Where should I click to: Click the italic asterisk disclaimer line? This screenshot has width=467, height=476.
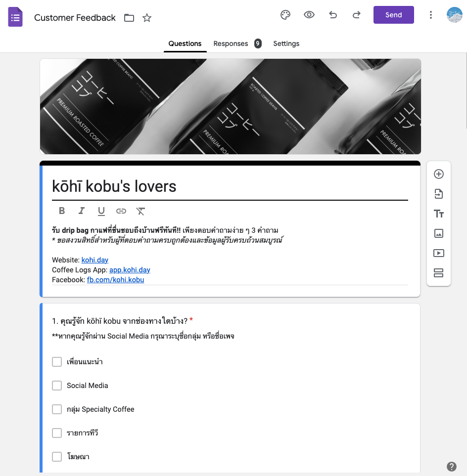(167, 240)
